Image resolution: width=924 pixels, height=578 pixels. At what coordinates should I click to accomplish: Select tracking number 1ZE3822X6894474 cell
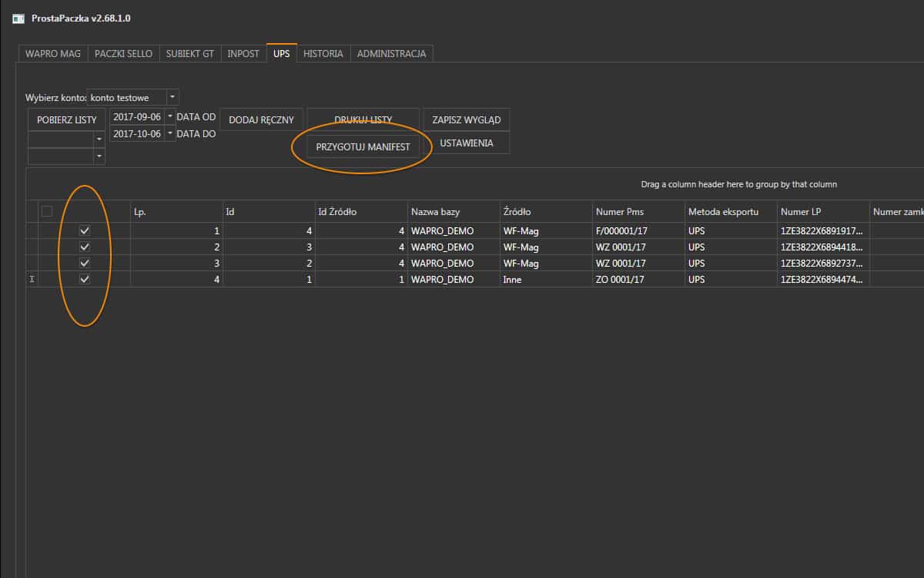[824, 279]
